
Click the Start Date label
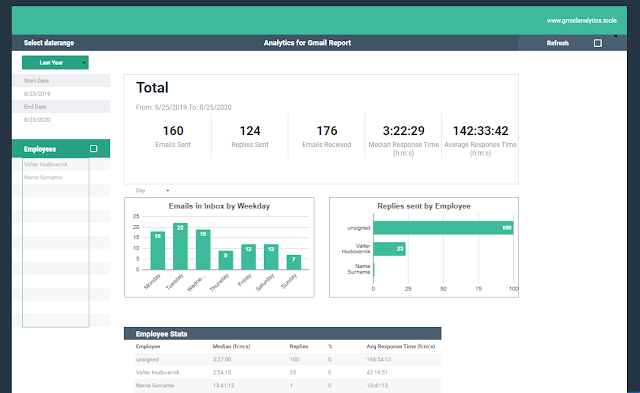[36, 81]
